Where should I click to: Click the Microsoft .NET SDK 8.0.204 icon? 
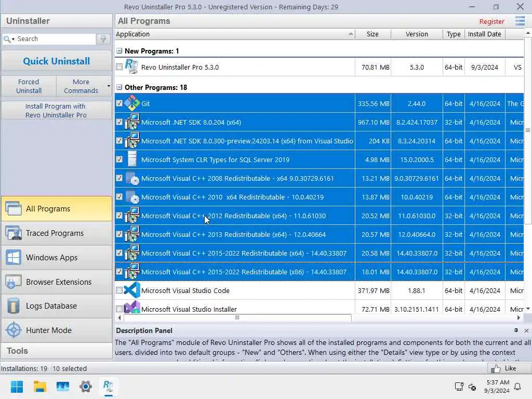coord(131,122)
